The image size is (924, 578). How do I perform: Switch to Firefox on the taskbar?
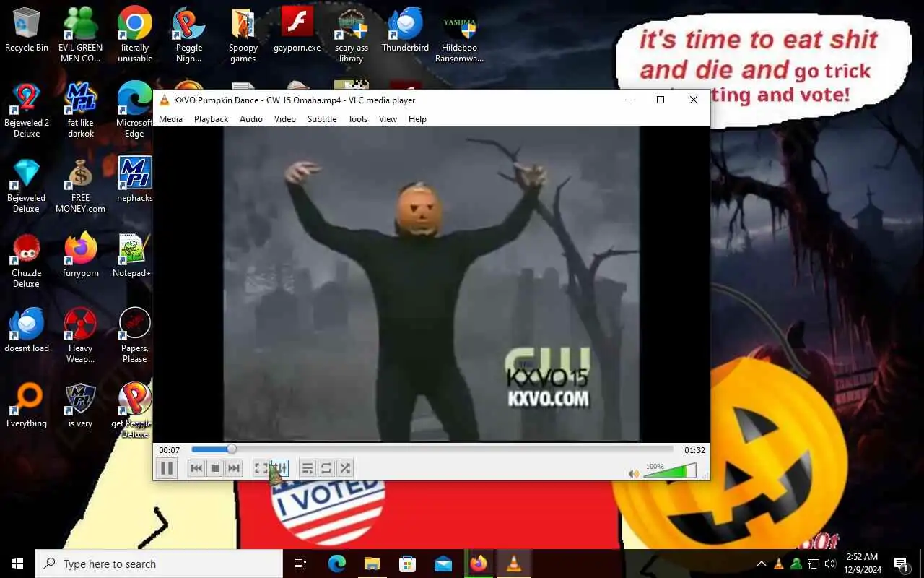click(x=478, y=564)
